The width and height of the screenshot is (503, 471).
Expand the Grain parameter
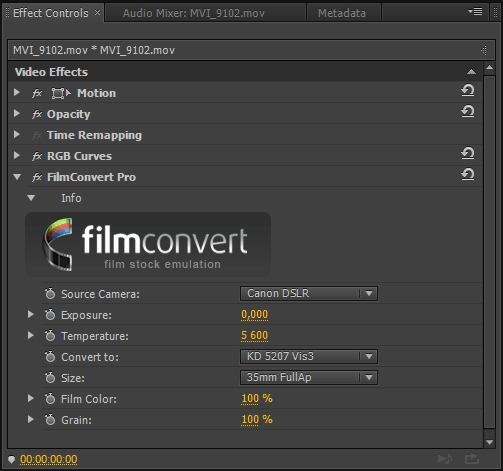click(x=31, y=419)
